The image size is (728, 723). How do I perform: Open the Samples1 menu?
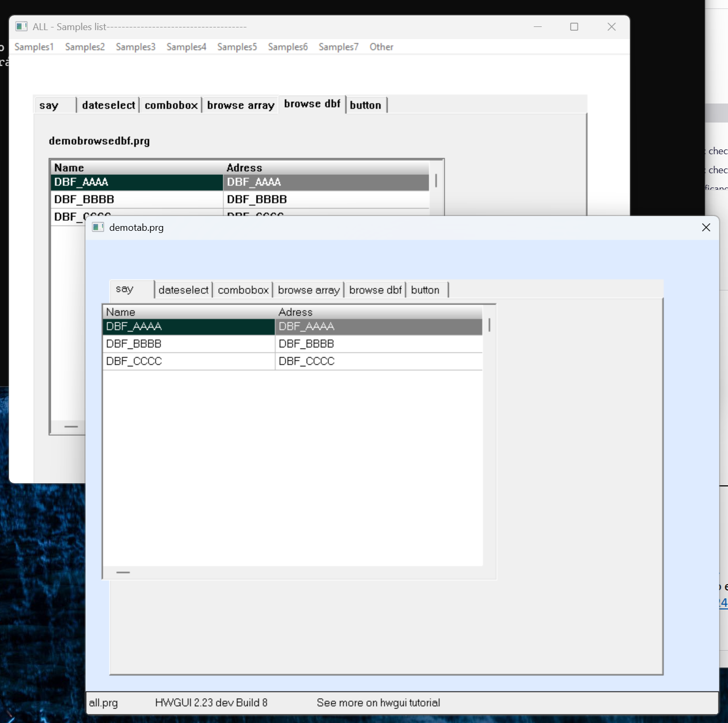point(34,47)
